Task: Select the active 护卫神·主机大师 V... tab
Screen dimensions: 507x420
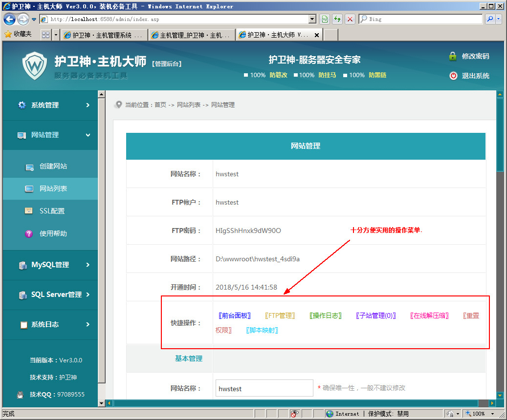Action: click(275, 35)
